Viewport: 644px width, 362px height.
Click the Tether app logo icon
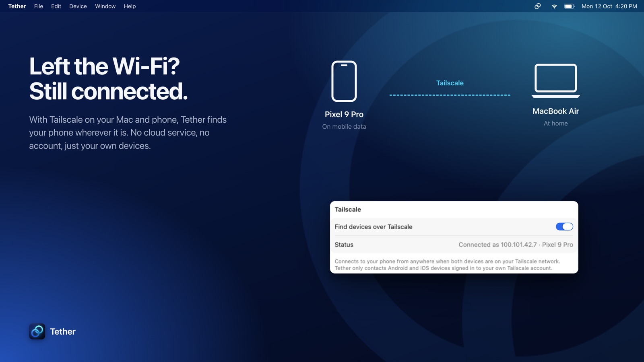click(37, 331)
